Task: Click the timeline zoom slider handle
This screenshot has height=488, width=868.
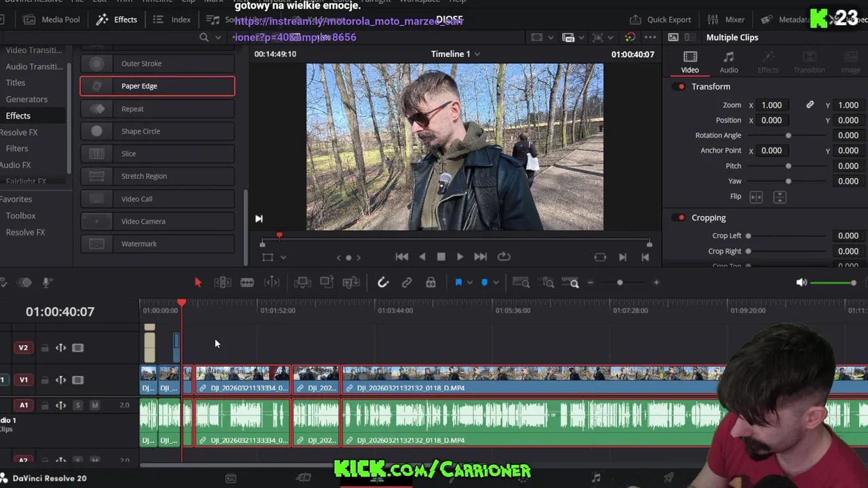Action: [x=620, y=283]
